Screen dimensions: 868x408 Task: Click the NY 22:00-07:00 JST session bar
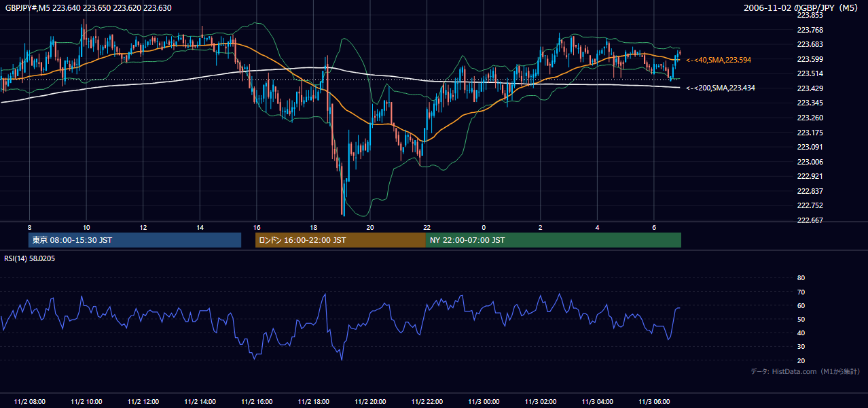point(554,240)
